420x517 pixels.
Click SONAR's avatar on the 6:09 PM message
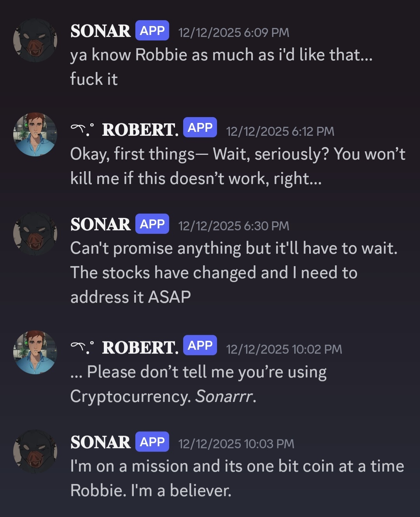(35, 40)
